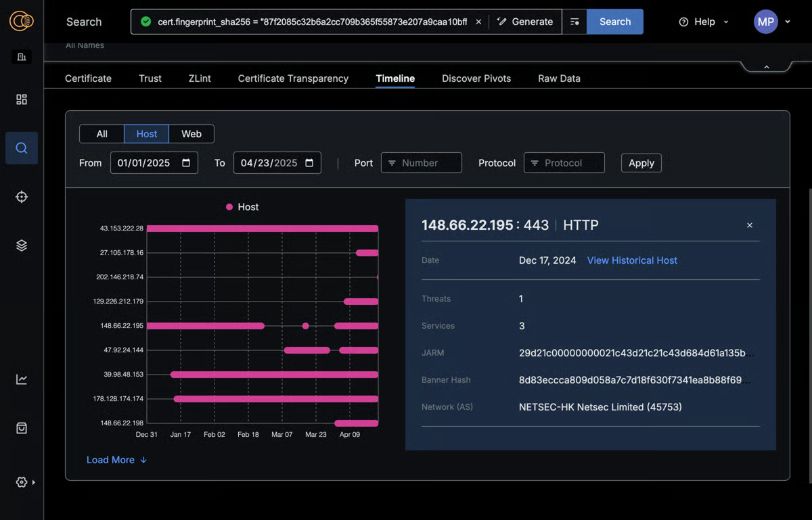Switch to the Certificate Transparency tab

click(292, 78)
